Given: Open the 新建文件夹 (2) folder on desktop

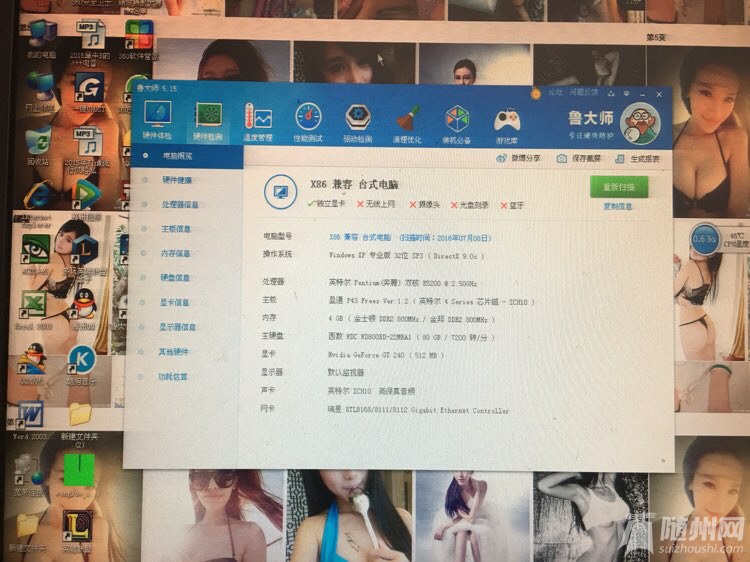Looking at the screenshot, I should 80,425.
